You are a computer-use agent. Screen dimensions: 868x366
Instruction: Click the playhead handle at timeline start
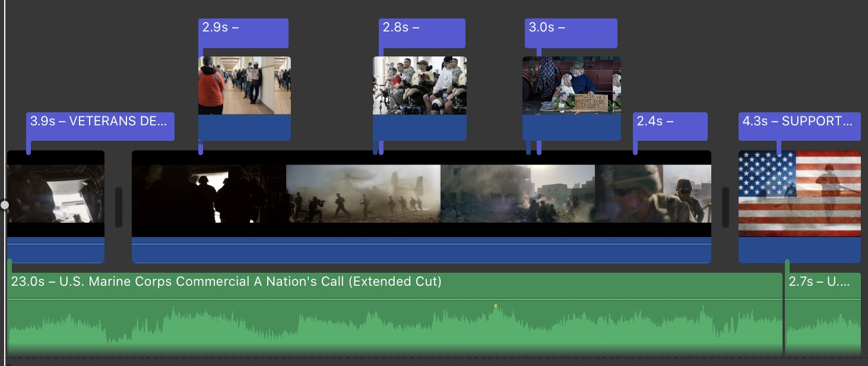(5, 205)
